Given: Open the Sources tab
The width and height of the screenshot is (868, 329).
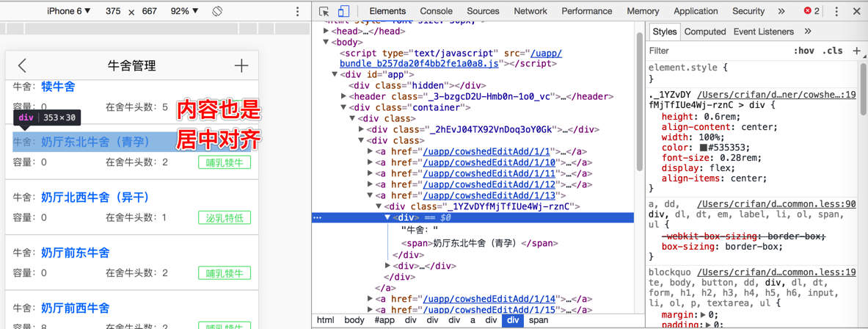Looking at the screenshot, I should (483, 11).
